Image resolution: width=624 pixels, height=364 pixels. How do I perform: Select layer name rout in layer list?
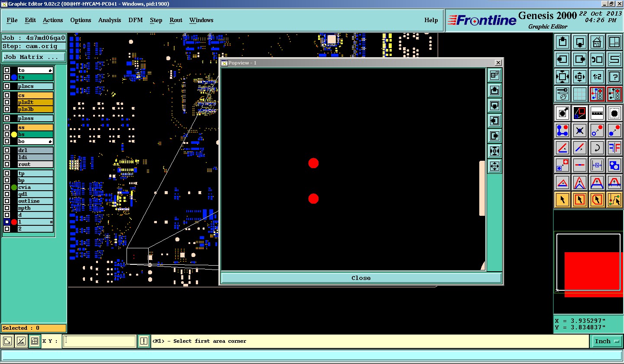pyautogui.click(x=36, y=164)
